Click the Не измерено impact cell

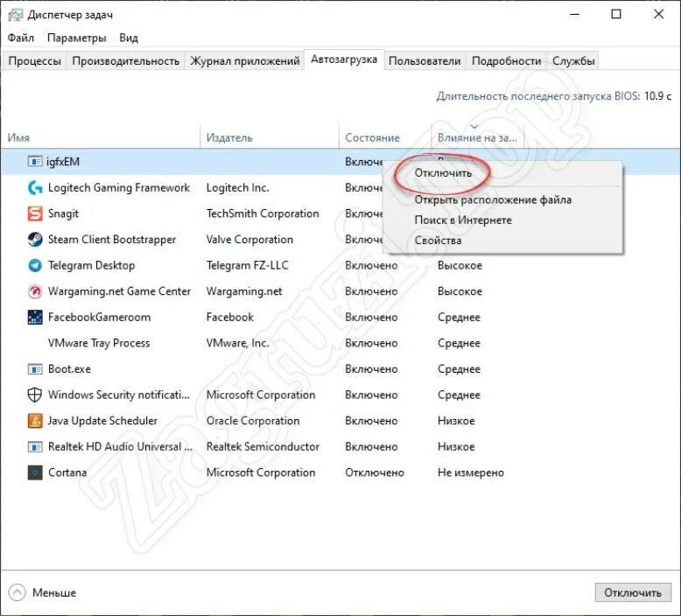point(471,472)
